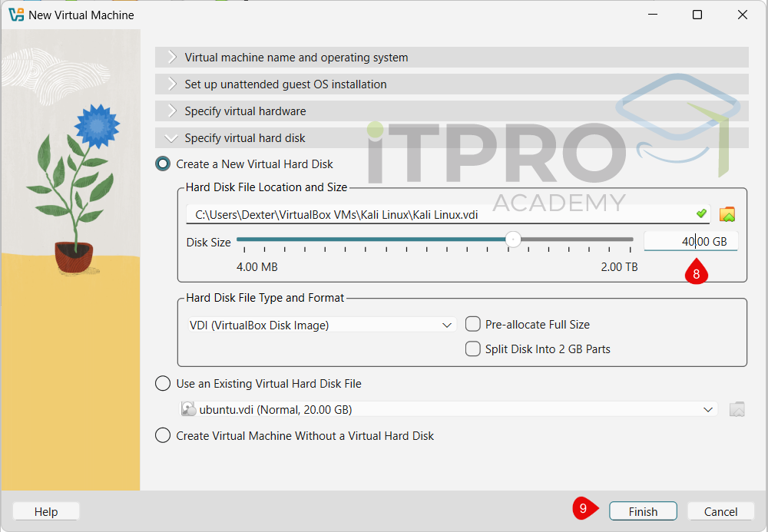
Task: Click the 2.00 TB maximum label
Action: tap(619, 266)
